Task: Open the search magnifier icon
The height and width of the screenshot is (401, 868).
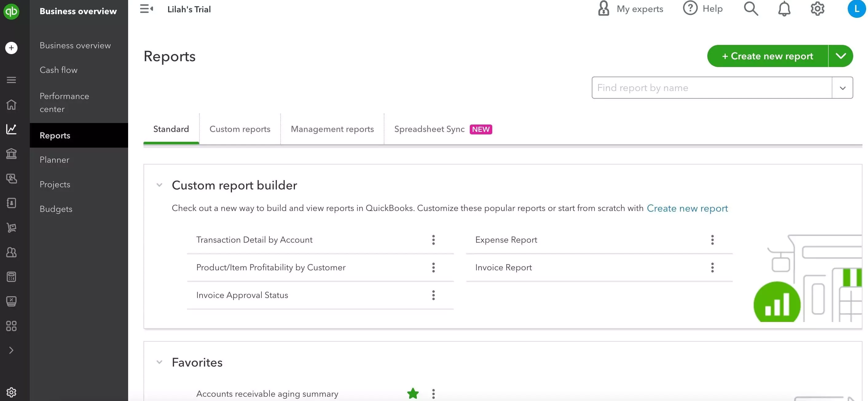Action: click(751, 9)
